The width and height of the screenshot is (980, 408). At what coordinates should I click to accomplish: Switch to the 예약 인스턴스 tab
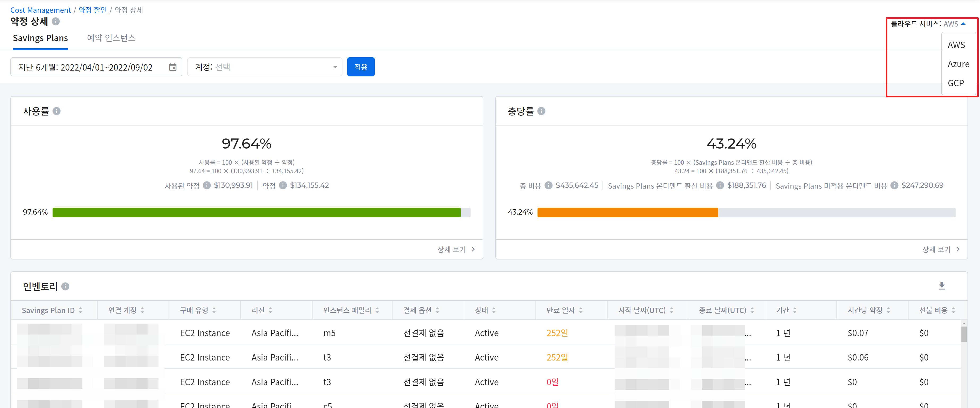pyautogui.click(x=111, y=38)
